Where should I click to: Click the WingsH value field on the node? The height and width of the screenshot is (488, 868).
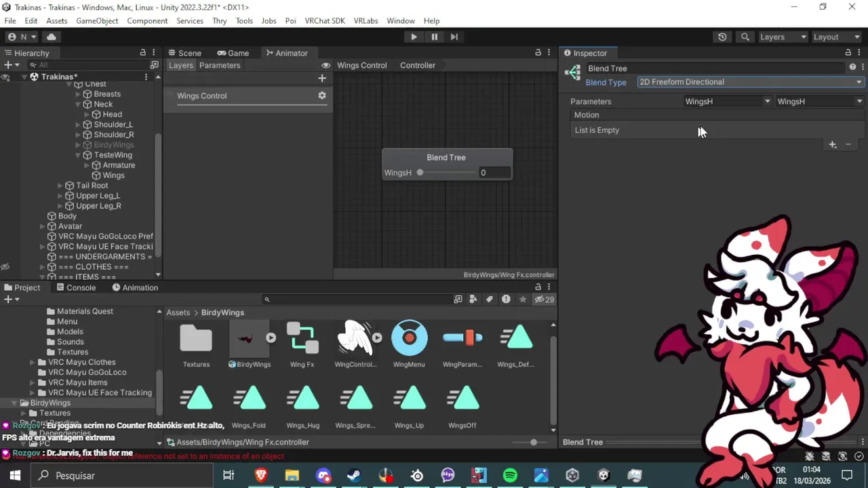pyautogui.click(x=494, y=173)
